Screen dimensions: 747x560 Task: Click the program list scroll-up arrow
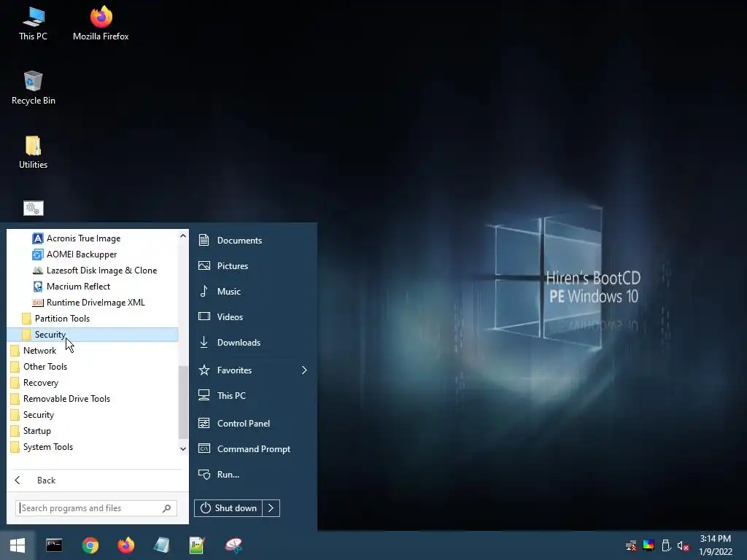tap(183, 236)
